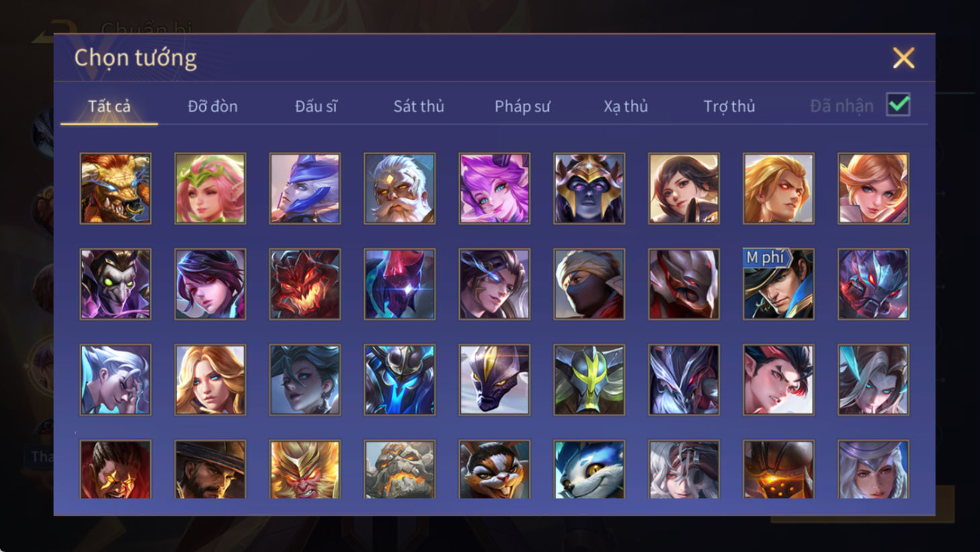Screen dimensions: 980x552
Task: Choose the masked ninja with tan turban
Action: (x=589, y=284)
